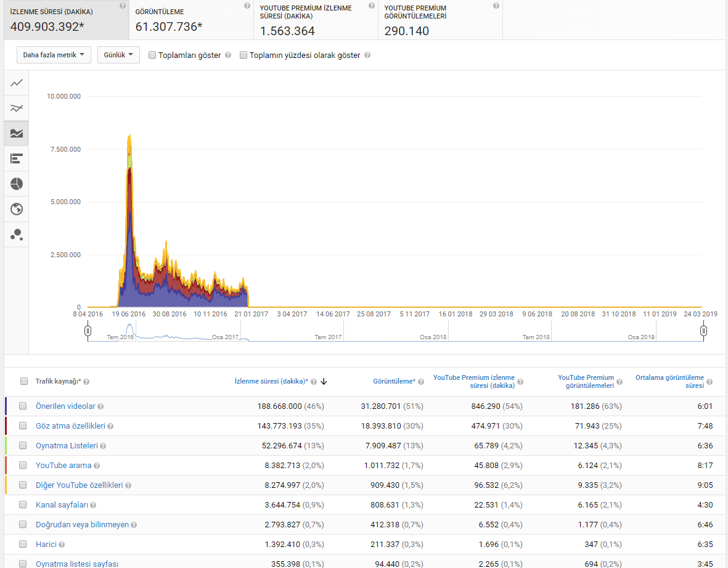The height and width of the screenshot is (568, 728).
Task: Open the YouTube arama link
Action: [x=63, y=466]
